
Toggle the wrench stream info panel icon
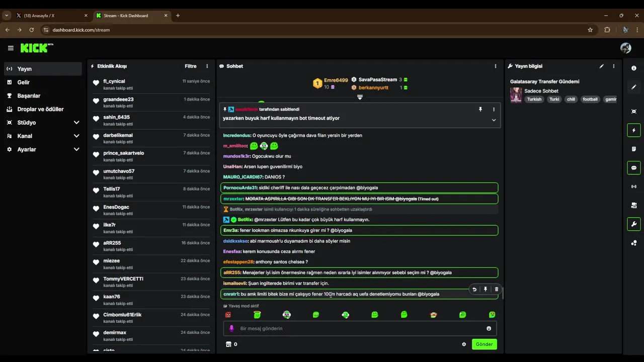[x=634, y=224]
